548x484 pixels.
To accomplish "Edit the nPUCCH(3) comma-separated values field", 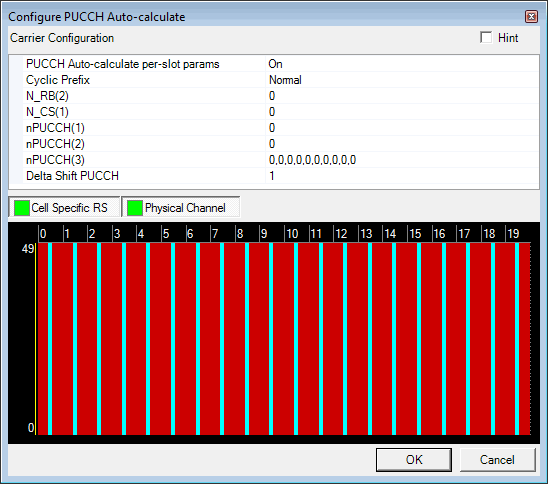I will click(402, 160).
